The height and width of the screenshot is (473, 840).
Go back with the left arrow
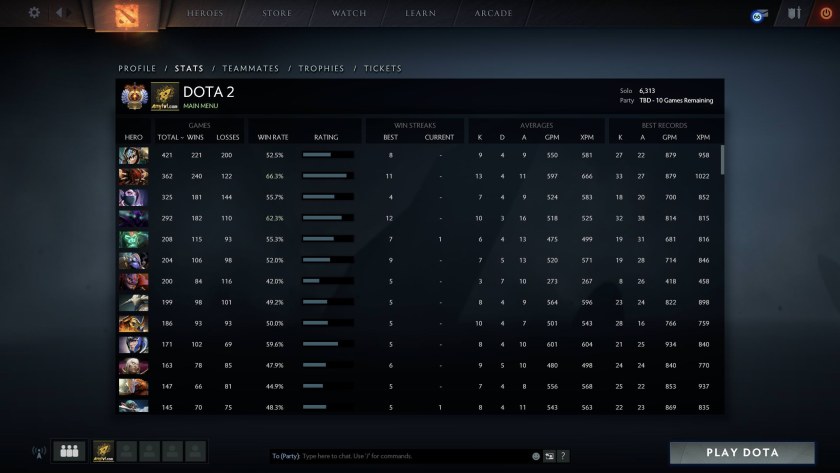[59, 12]
